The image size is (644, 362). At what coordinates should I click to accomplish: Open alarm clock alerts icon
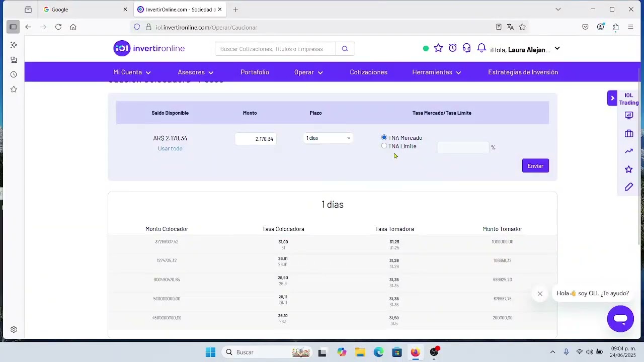coord(453,48)
